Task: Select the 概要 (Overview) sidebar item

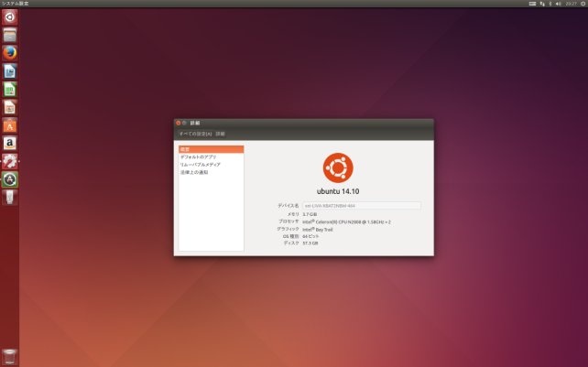Action: pyautogui.click(x=212, y=149)
